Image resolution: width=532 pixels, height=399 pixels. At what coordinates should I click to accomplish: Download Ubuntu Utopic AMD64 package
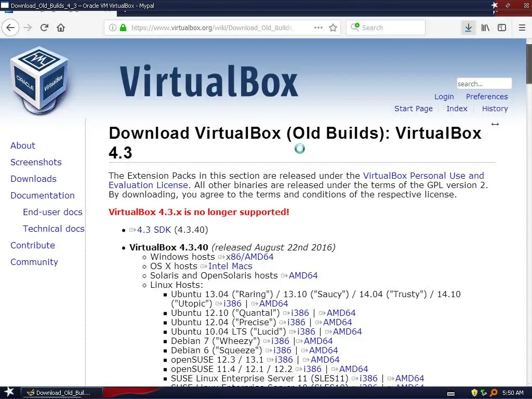tap(273, 303)
